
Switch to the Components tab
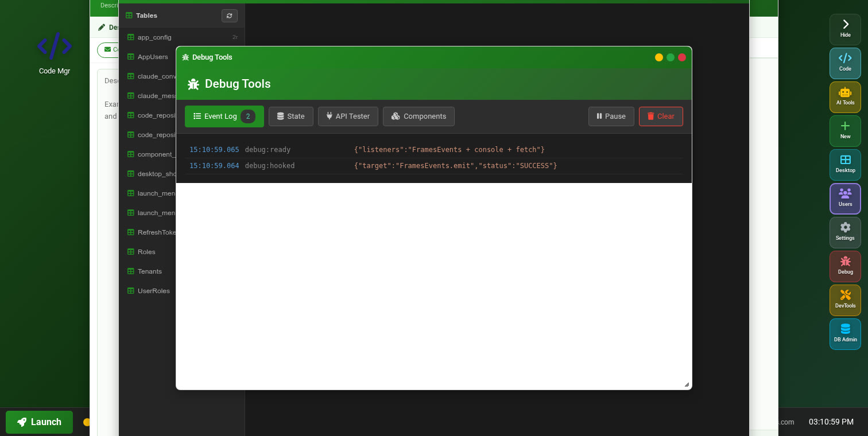click(x=418, y=116)
